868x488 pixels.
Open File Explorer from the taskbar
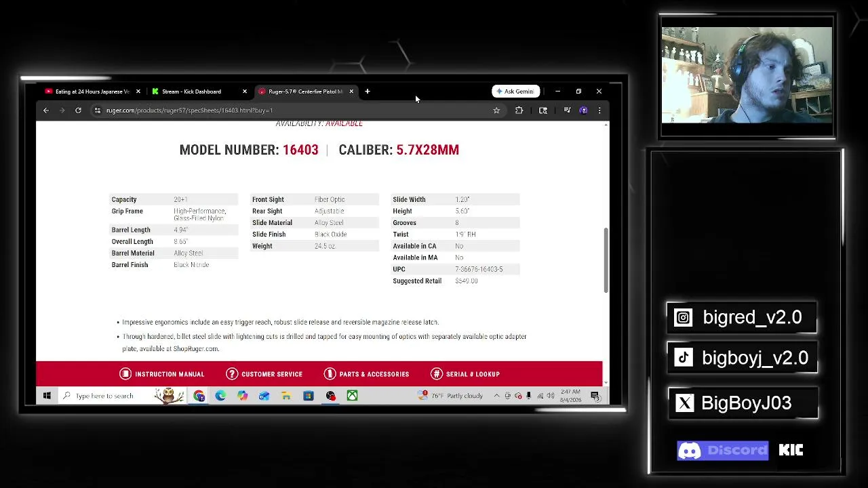click(286, 396)
